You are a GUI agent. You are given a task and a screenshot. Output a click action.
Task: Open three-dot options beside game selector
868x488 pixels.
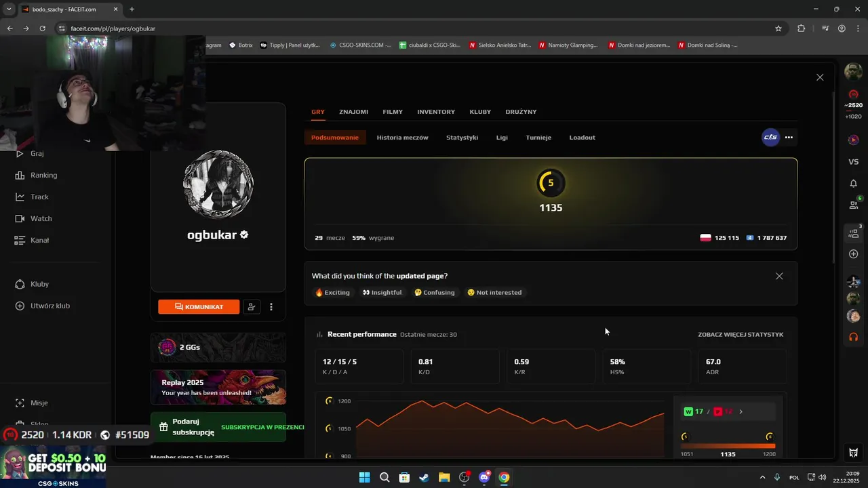(789, 138)
